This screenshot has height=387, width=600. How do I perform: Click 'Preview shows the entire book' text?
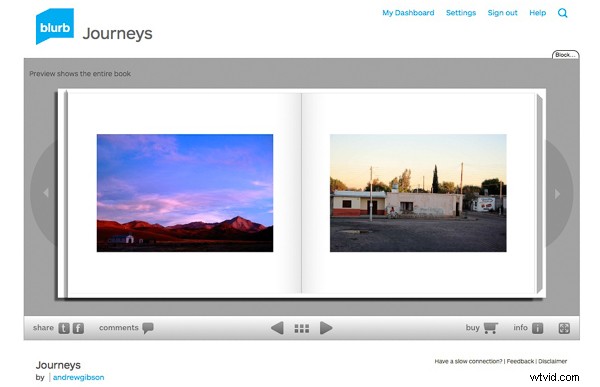[x=80, y=73]
